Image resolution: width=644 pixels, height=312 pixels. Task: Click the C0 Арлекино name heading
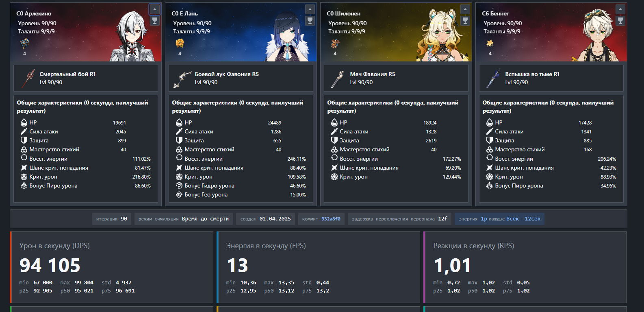pyautogui.click(x=34, y=13)
